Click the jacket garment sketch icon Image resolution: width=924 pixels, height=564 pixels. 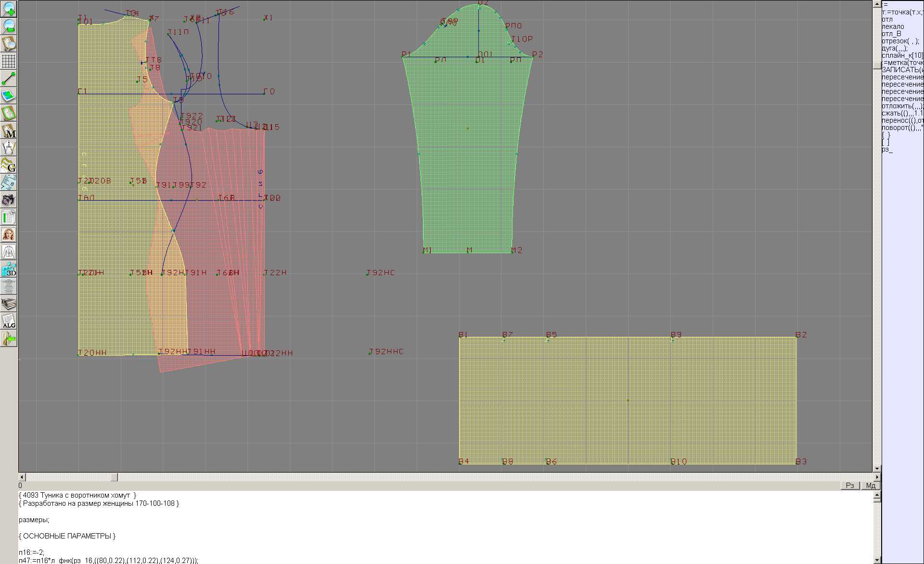coord(9,252)
